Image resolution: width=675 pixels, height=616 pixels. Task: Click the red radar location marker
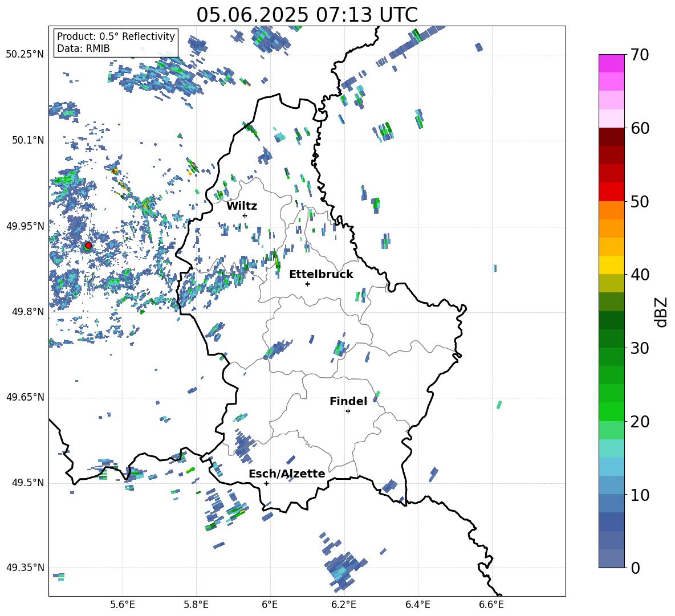[x=88, y=246]
